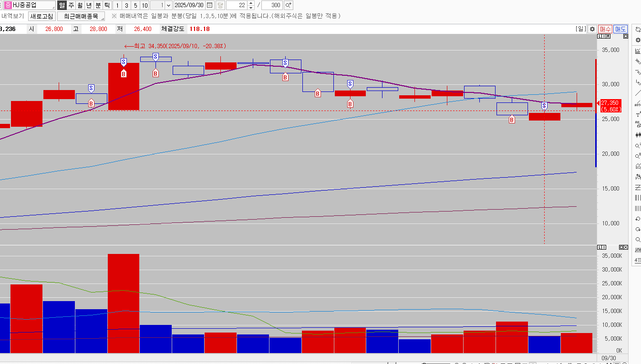Click the magnifier icon in right toolbar
This screenshot has width=641, height=364.
pos(638,240)
